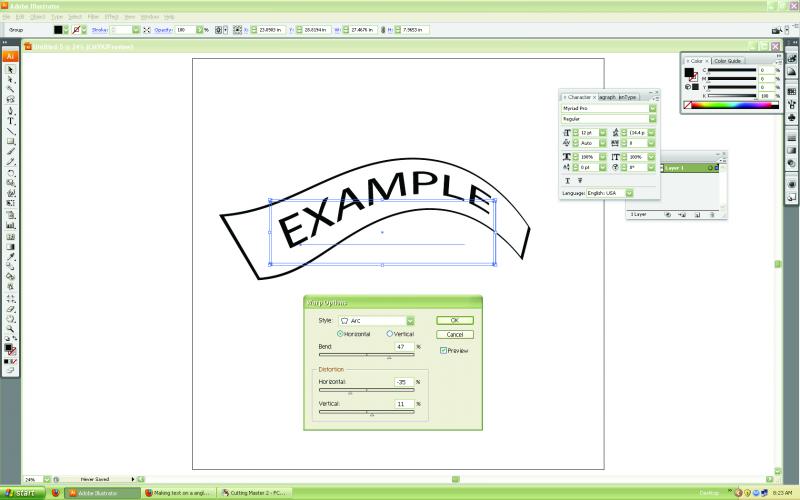Image resolution: width=800 pixels, height=500 pixels.
Task: Open the font family dropdown showing Myriad Pro
Action: [653, 108]
